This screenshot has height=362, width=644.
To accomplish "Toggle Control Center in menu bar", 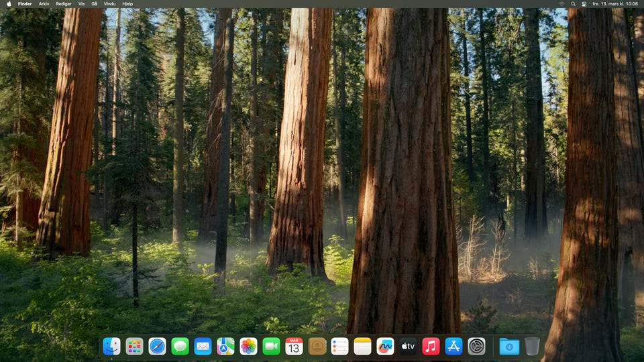I will tap(584, 4).
